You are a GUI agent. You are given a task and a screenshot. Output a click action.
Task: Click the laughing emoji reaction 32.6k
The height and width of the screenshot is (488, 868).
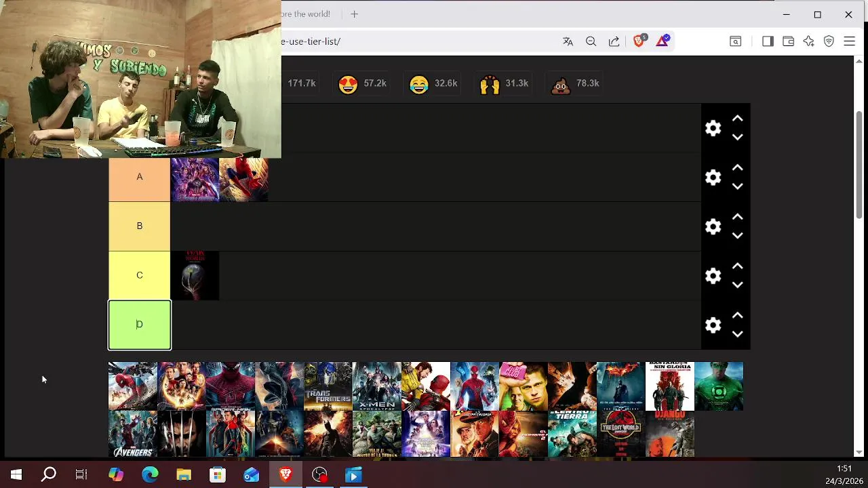pyautogui.click(x=433, y=83)
